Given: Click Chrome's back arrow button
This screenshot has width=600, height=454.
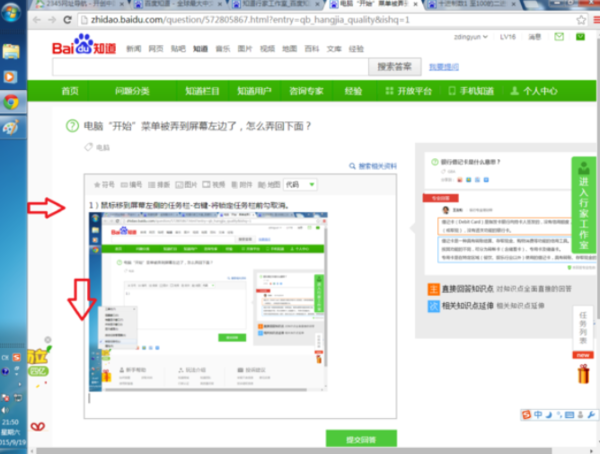Looking at the screenshot, I should pos(37,20).
